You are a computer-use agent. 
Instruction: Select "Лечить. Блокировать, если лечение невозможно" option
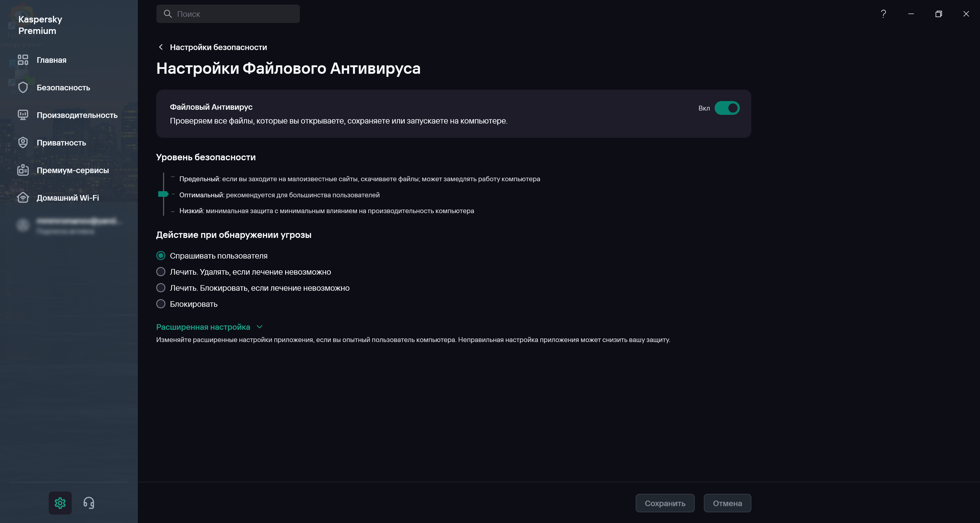161,288
